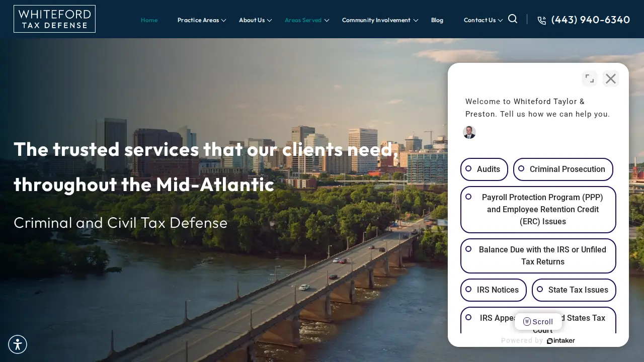Image resolution: width=644 pixels, height=362 pixels.
Task: Expand the Community Involvement dropdown arrow
Action: tap(416, 21)
